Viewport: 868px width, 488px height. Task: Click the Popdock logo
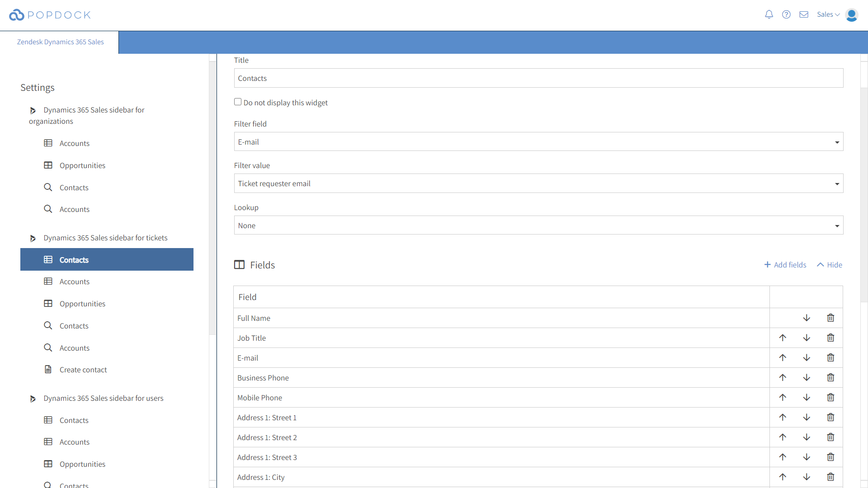click(50, 15)
